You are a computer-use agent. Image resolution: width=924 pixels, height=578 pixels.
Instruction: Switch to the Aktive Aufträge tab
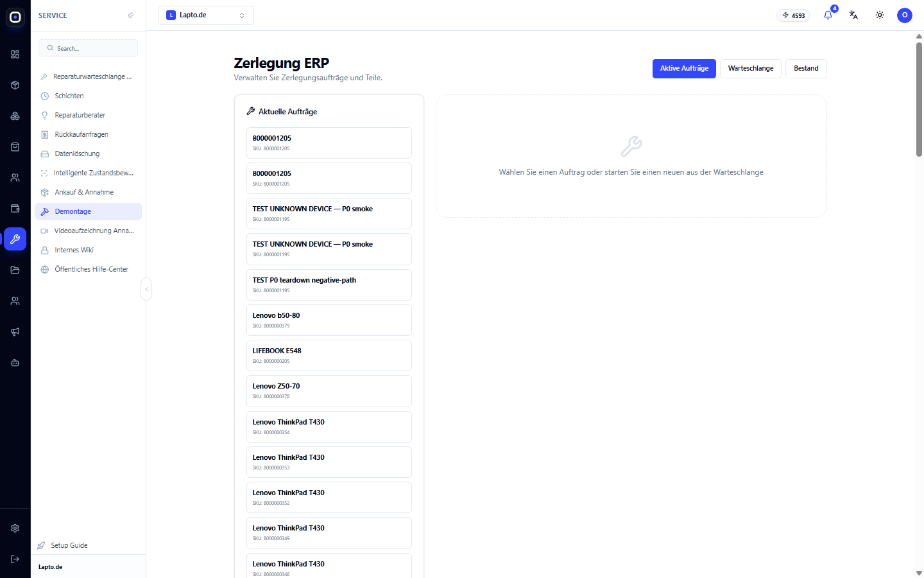tap(684, 69)
